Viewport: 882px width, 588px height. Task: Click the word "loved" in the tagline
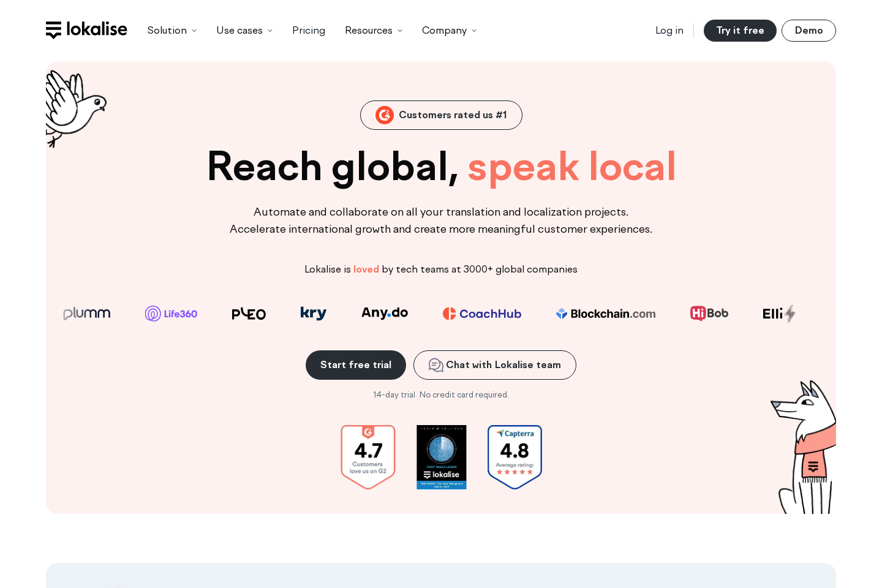[x=366, y=269]
